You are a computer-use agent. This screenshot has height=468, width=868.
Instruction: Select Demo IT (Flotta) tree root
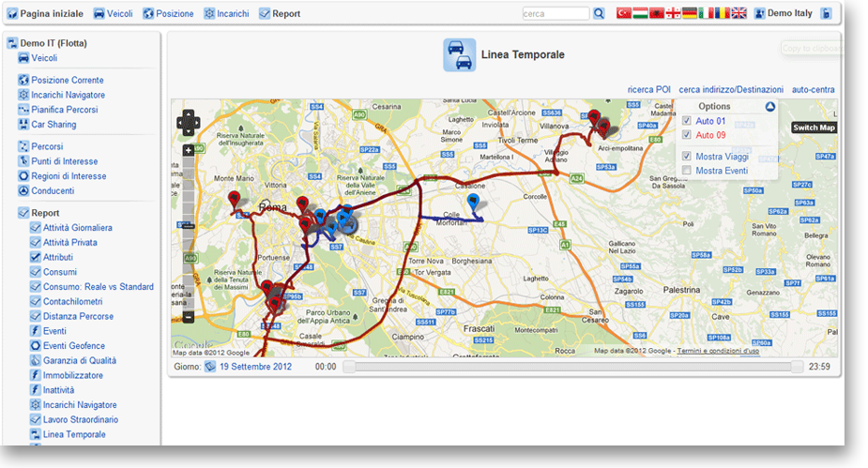[47, 43]
